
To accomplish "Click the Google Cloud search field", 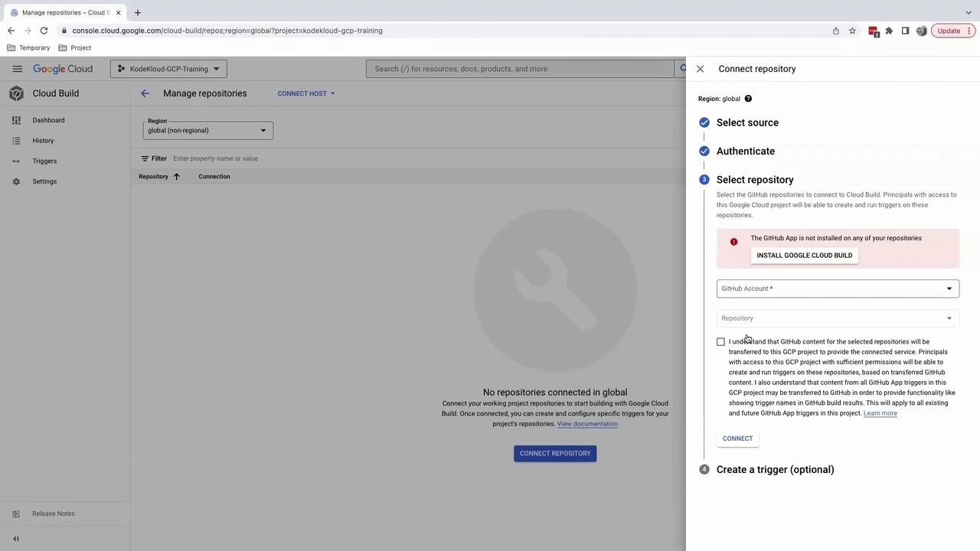I will point(521,69).
